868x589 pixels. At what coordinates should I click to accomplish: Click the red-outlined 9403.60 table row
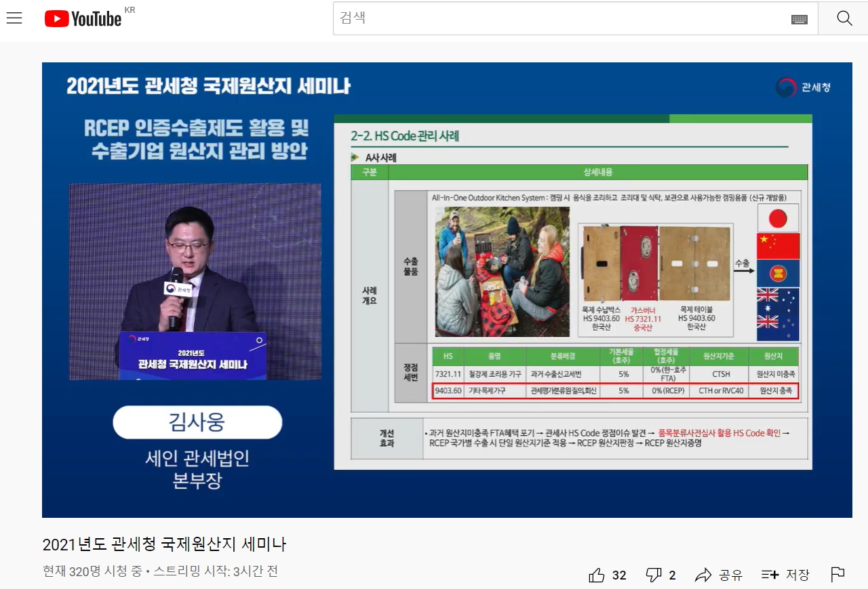click(x=615, y=391)
